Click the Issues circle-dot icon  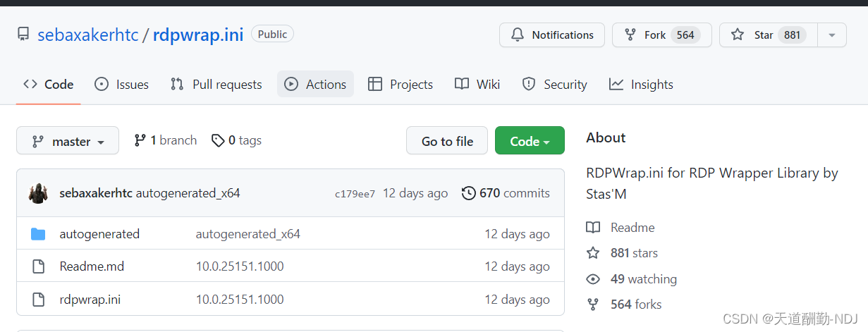click(102, 85)
